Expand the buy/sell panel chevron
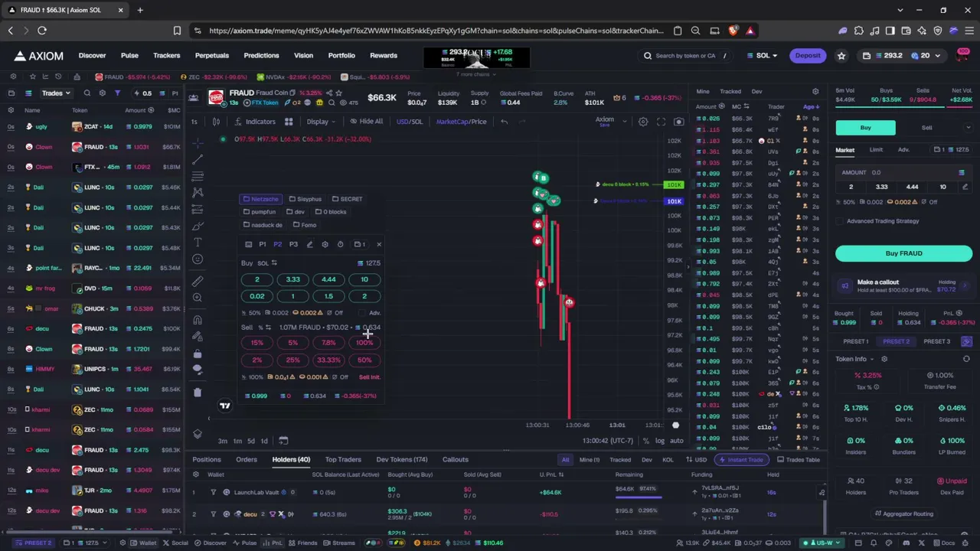Viewport: 980px width, 551px height. click(x=969, y=128)
